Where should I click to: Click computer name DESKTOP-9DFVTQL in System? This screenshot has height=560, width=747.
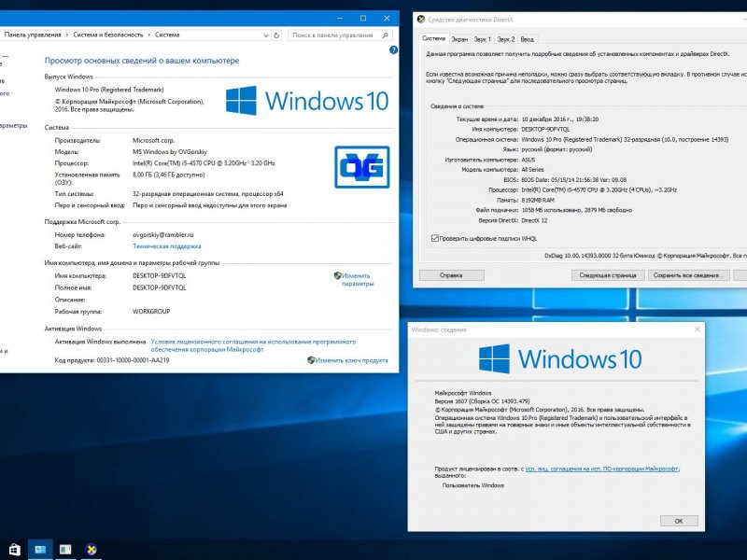click(159, 275)
